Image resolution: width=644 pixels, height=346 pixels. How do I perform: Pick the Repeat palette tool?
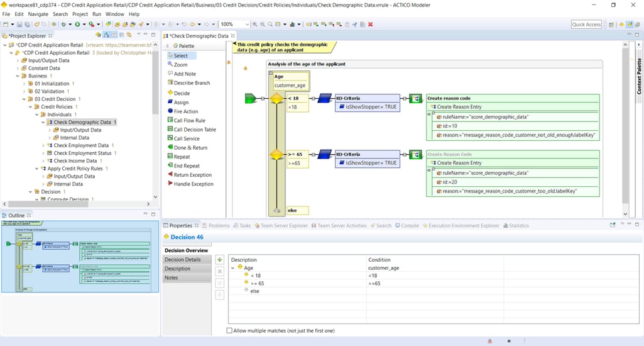coord(178,157)
